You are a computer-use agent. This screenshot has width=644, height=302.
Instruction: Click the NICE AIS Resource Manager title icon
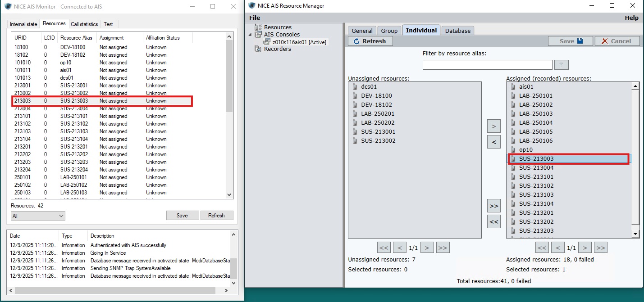point(251,6)
